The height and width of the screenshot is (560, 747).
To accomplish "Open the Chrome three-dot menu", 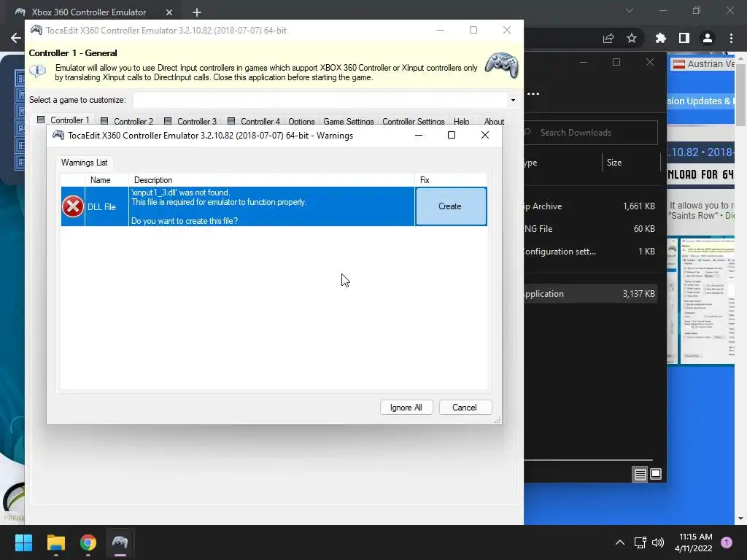I will pyautogui.click(x=731, y=38).
